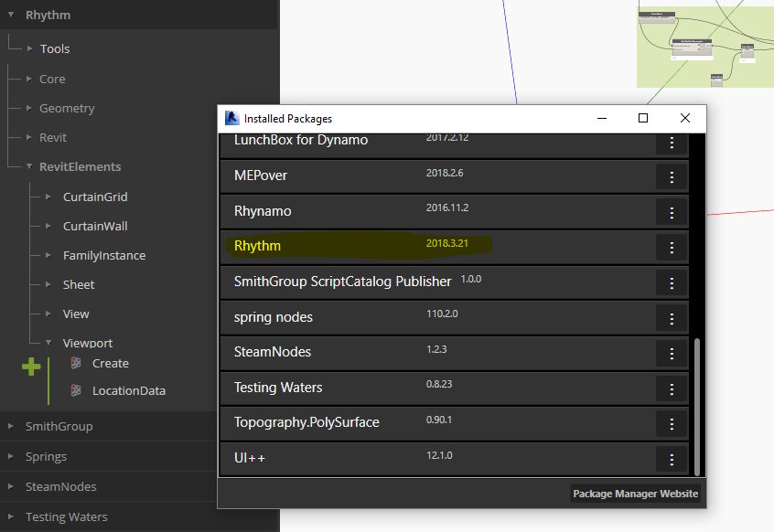Click the Installed Packages window app icon

pos(231,118)
